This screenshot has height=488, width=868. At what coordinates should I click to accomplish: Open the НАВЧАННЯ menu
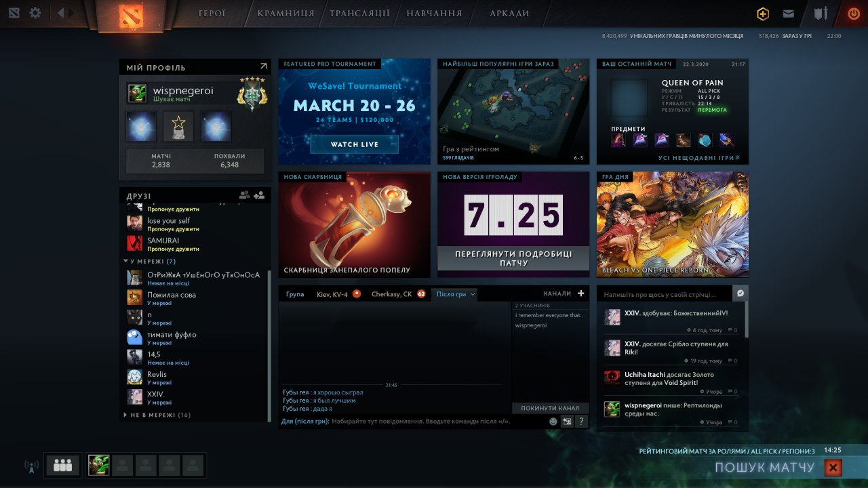[x=434, y=14]
